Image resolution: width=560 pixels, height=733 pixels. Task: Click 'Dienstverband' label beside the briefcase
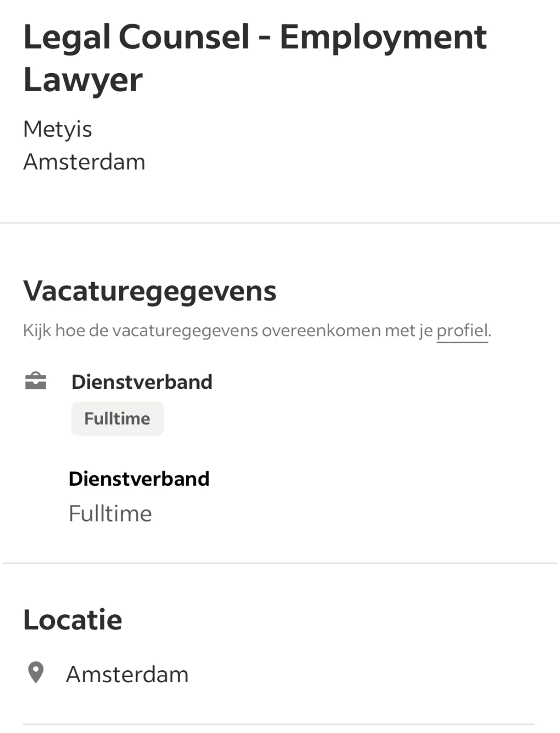[x=142, y=382]
